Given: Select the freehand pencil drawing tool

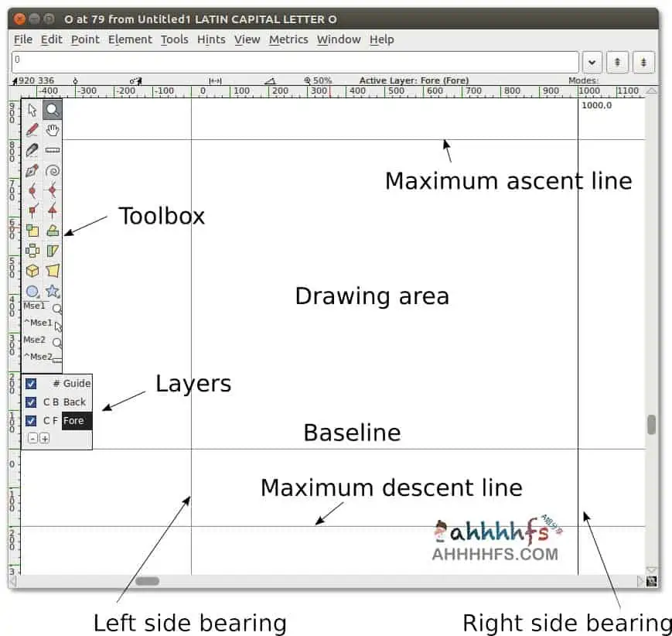Looking at the screenshot, I should (x=32, y=130).
